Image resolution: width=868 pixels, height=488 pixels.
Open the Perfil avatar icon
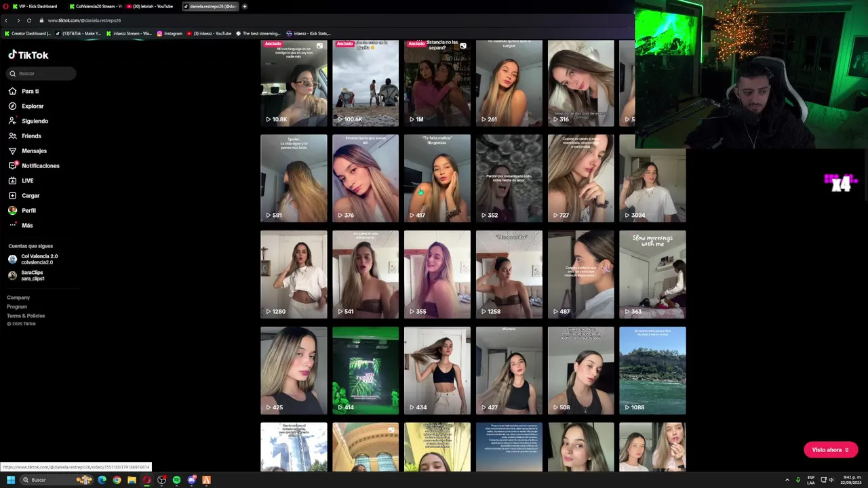coord(12,210)
